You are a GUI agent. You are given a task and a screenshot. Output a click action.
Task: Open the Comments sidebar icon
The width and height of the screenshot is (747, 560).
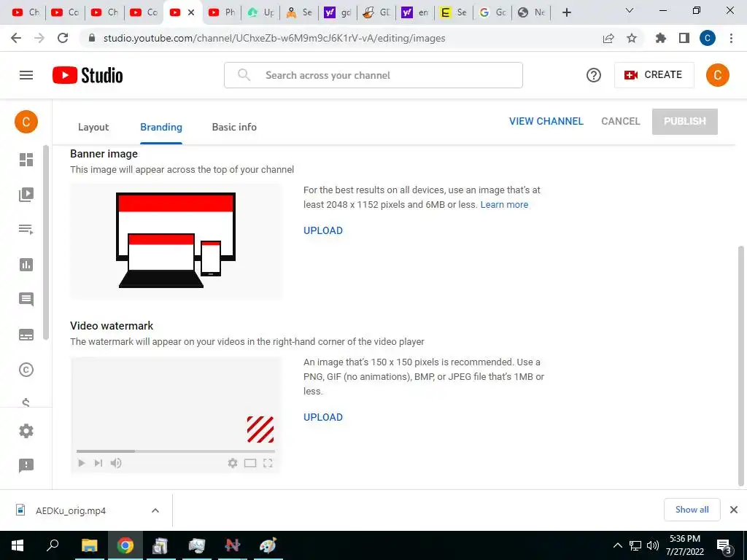(x=26, y=300)
